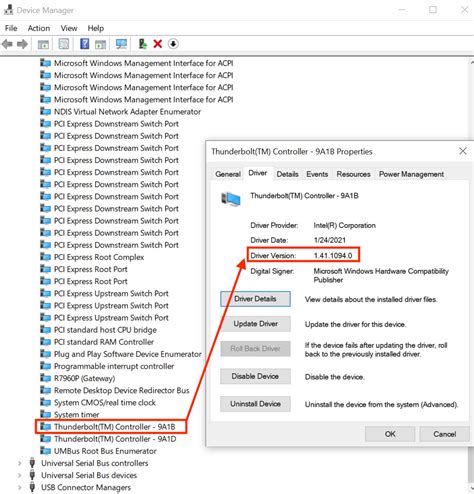Click icon beside NDIS Virtual Network Adapter Enumerator

pyautogui.click(x=45, y=111)
